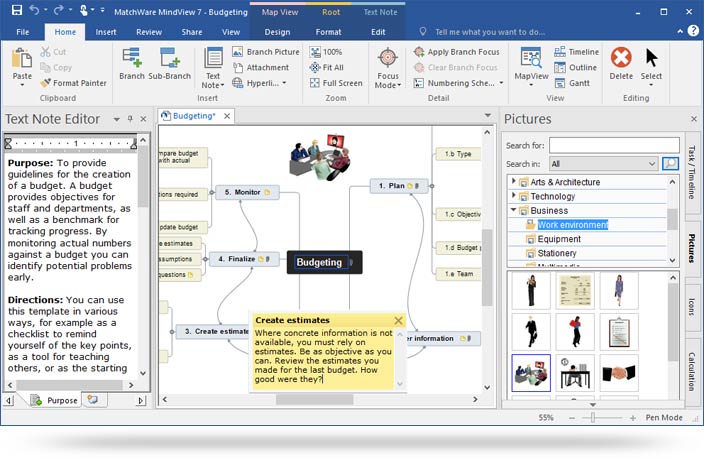Close the Pictures panel
This screenshot has width=704, height=459.
694,119
